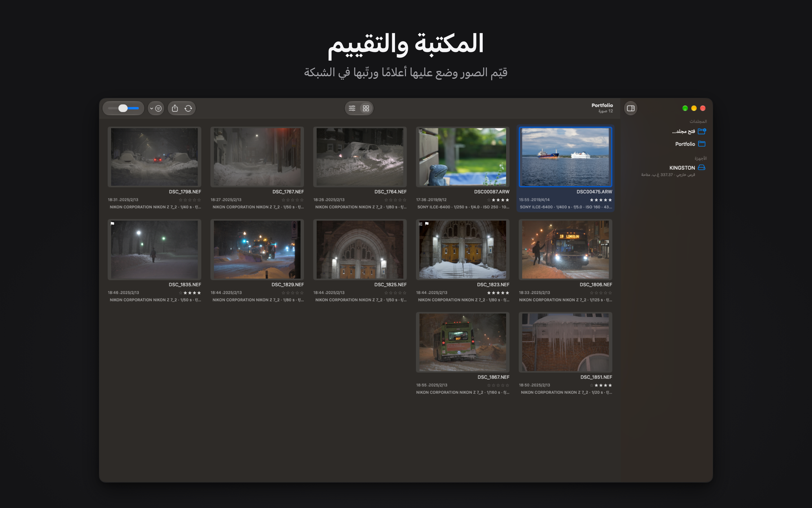The image size is (812, 508).
Task: Click the flag icon on DSC_1823.NEF thumbnail
Action: point(427,224)
